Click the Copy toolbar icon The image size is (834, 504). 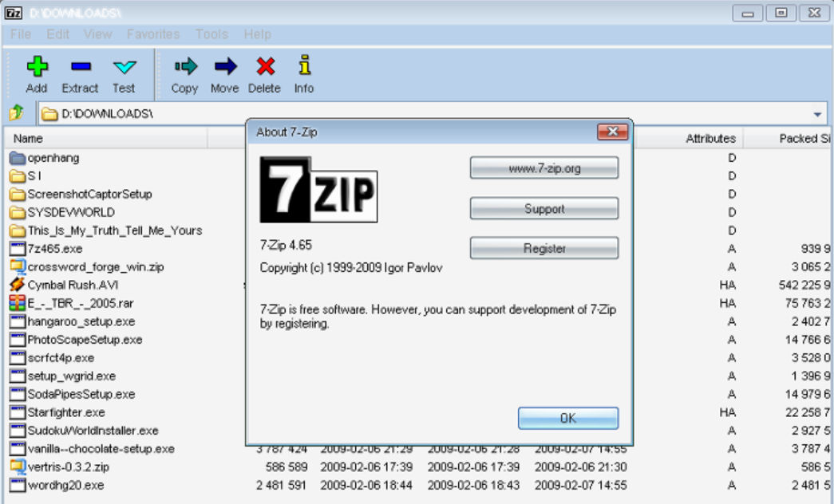186,66
